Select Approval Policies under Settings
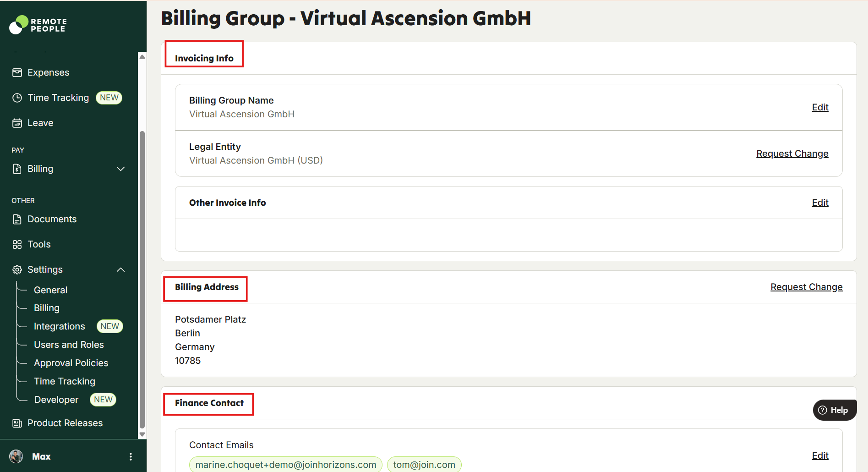Viewport: 868px width, 472px height. 71,363
